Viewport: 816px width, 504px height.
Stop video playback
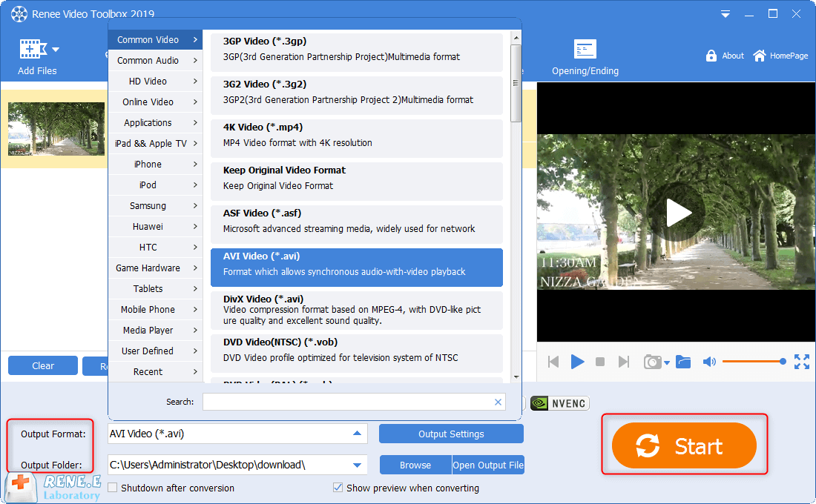coord(600,362)
